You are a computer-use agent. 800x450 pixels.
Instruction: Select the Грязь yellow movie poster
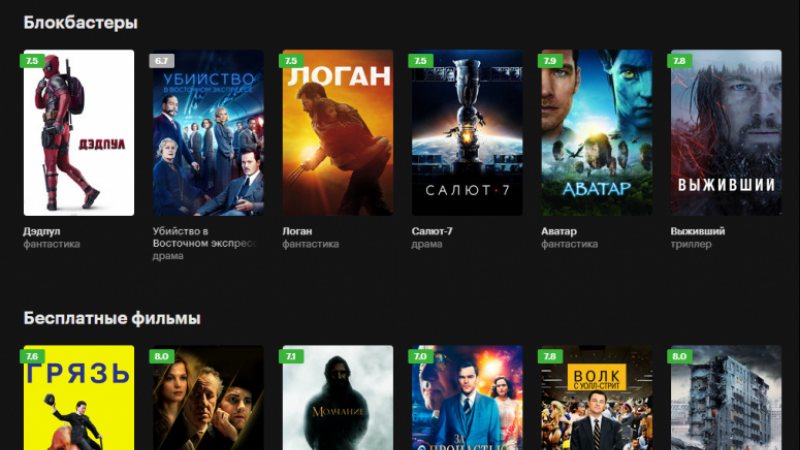click(79, 397)
